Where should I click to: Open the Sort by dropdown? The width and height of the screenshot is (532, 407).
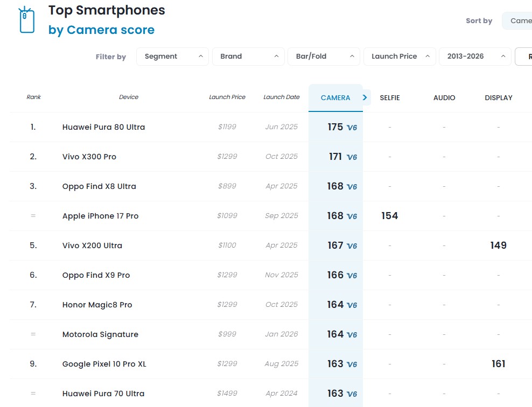pyautogui.click(x=517, y=20)
